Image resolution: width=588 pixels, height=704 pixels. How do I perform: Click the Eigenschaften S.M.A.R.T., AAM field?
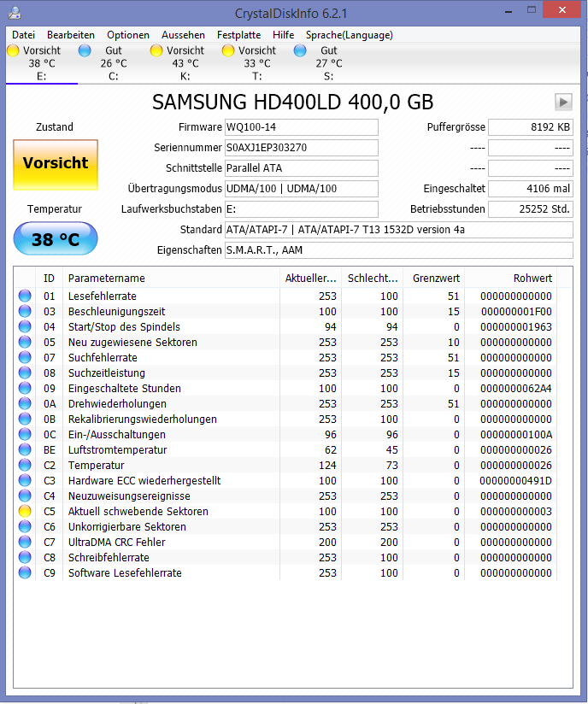[399, 250]
